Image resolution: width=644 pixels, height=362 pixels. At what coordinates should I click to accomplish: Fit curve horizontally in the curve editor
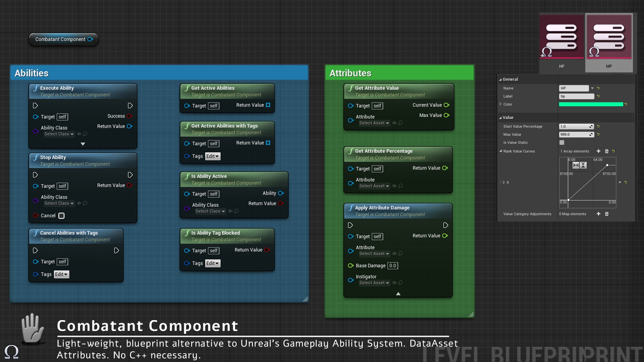[576, 165]
